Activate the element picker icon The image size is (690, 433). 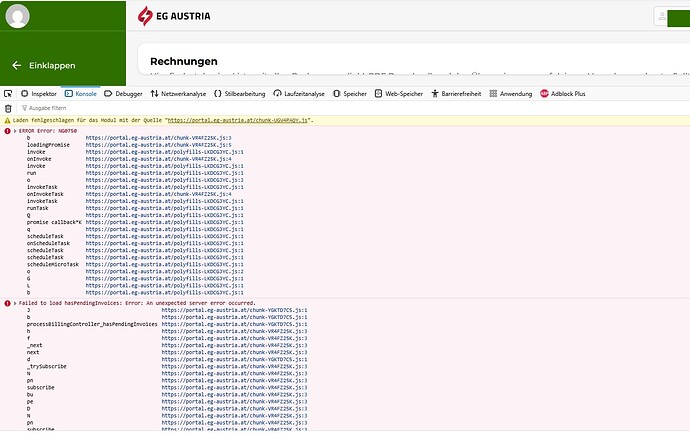click(x=8, y=94)
